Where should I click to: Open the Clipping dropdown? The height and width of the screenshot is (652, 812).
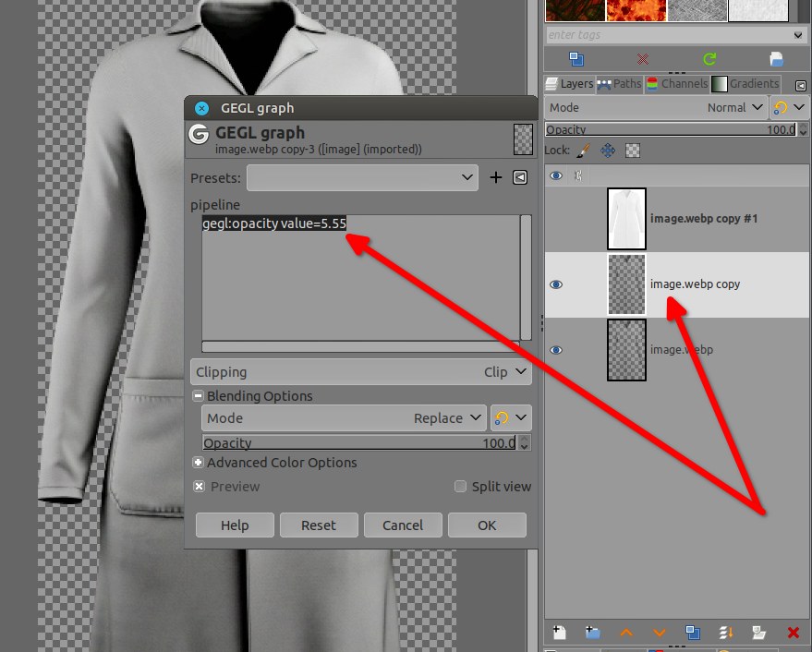coord(361,372)
